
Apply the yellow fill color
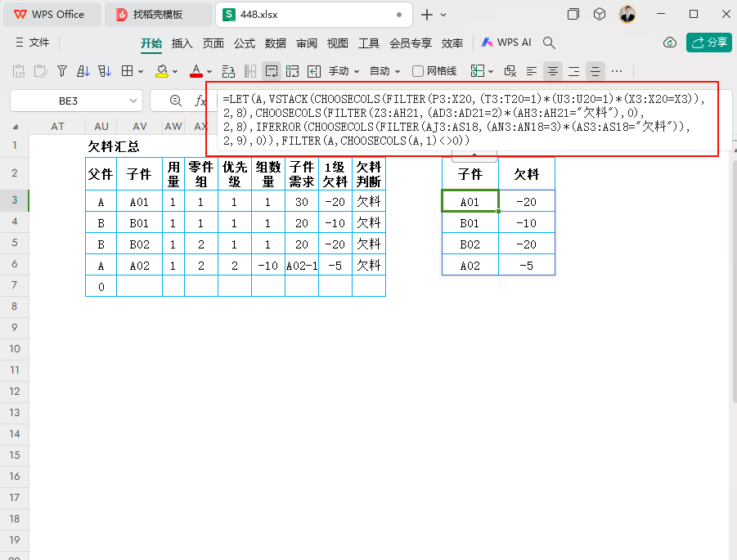point(162,71)
